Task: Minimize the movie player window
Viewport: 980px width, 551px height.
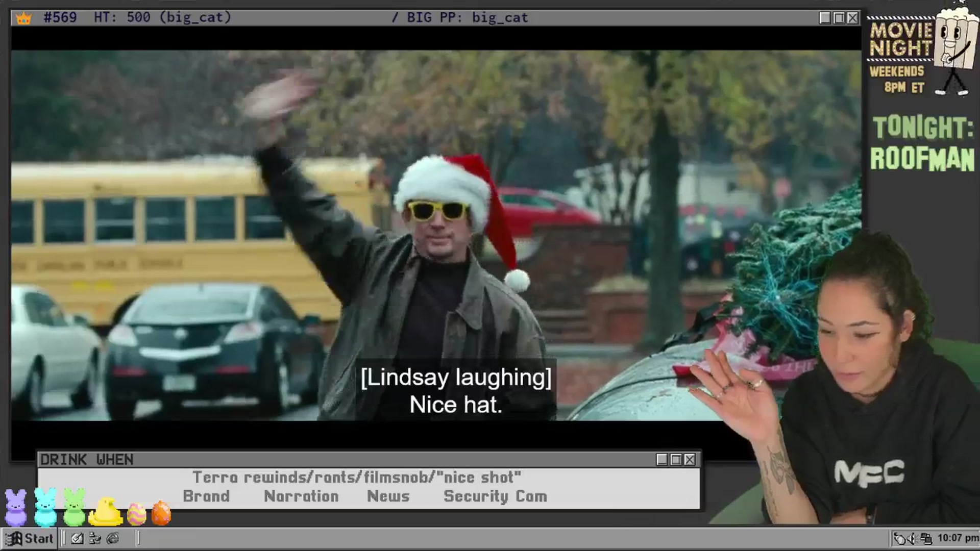Action: [825, 18]
